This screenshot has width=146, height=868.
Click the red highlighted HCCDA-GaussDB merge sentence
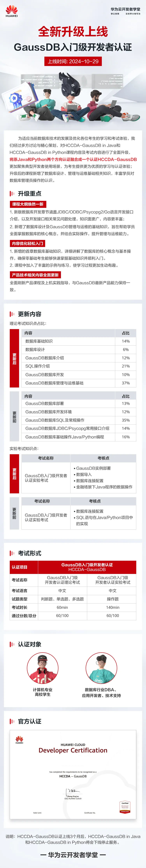pyautogui.click(x=73, y=159)
